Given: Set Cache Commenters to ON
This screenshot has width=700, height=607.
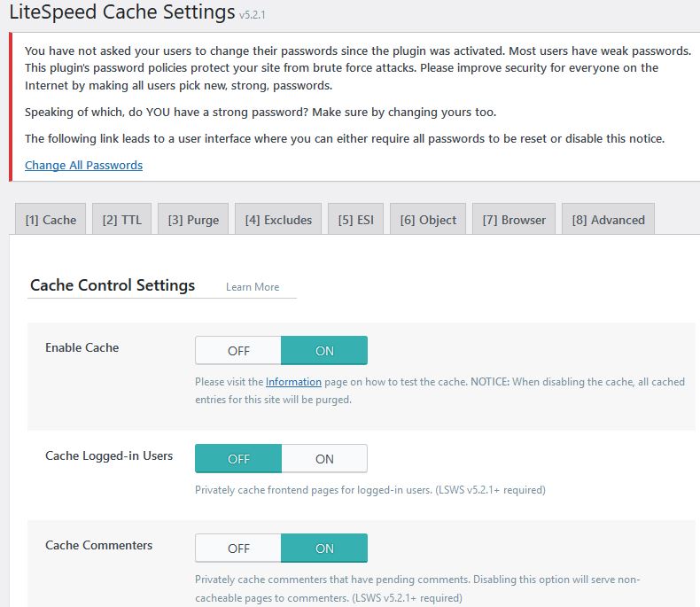Looking at the screenshot, I should click(x=324, y=549).
